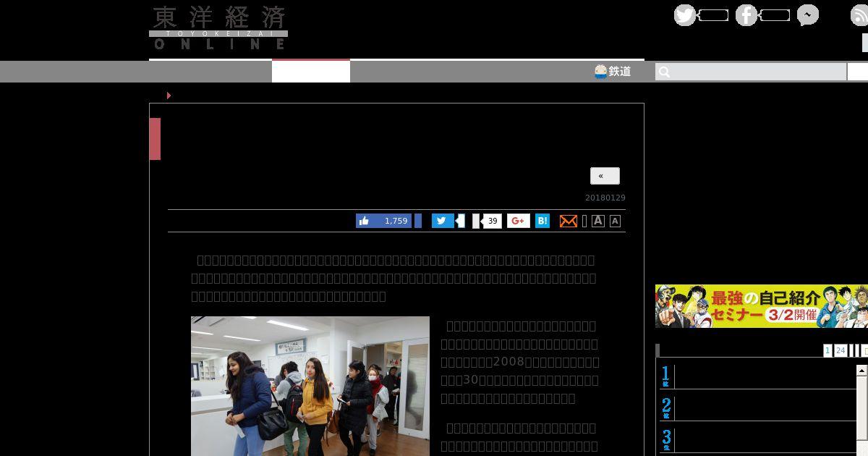Open ranking item number 3
Image resolution: width=868 pixels, height=456 pixels.
pos(758,440)
